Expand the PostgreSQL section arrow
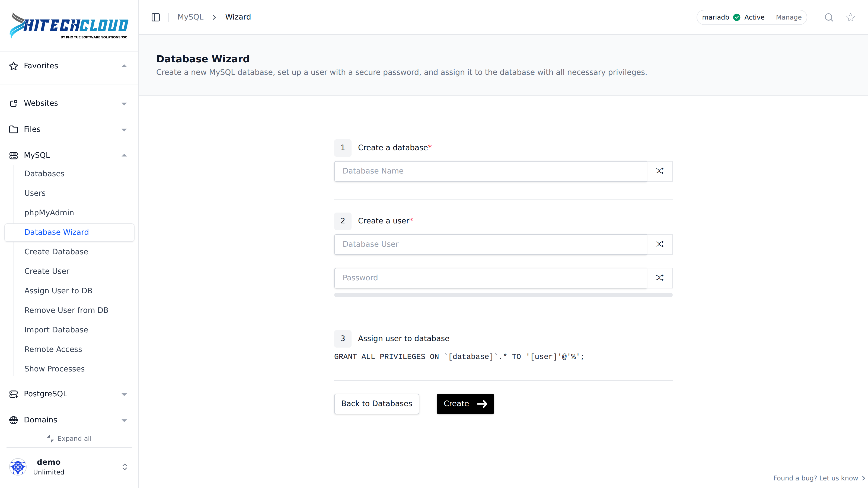The height and width of the screenshot is (488, 868). coord(124,394)
